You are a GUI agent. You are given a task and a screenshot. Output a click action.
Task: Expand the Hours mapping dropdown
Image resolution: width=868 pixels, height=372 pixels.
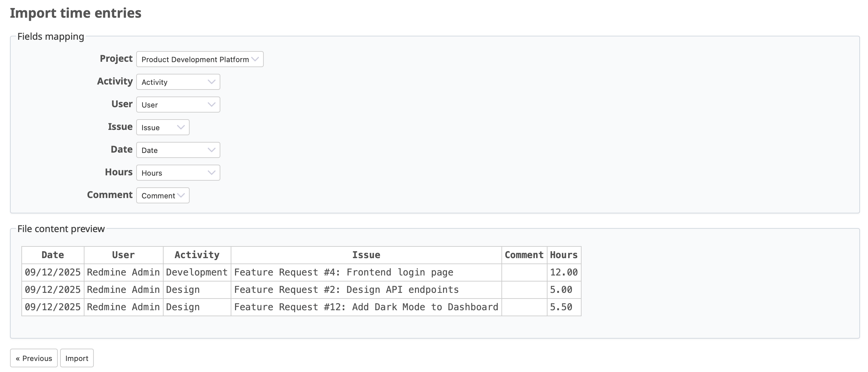[x=178, y=173]
